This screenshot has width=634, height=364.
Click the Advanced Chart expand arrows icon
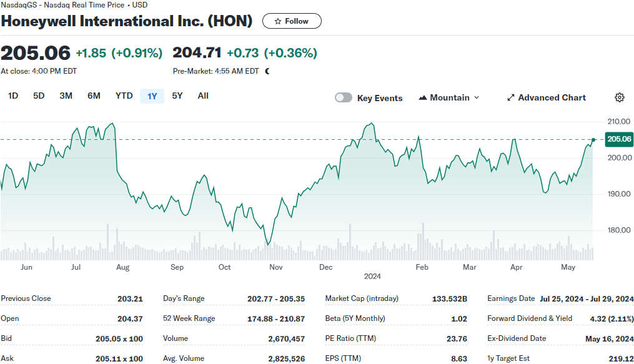(x=511, y=98)
